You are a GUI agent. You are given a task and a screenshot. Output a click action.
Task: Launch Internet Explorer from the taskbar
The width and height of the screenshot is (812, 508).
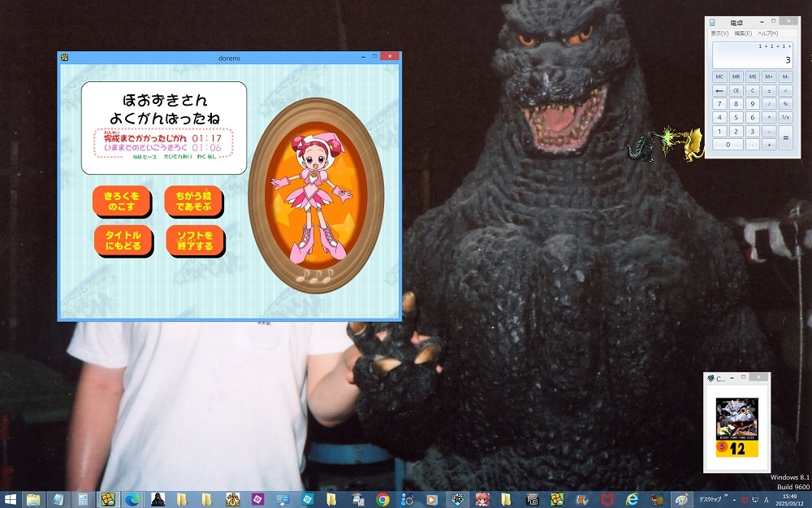point(632,500)
